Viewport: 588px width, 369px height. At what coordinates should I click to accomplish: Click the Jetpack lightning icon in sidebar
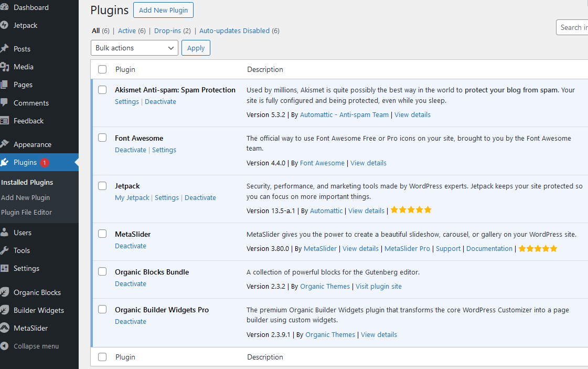click(4, 25)
